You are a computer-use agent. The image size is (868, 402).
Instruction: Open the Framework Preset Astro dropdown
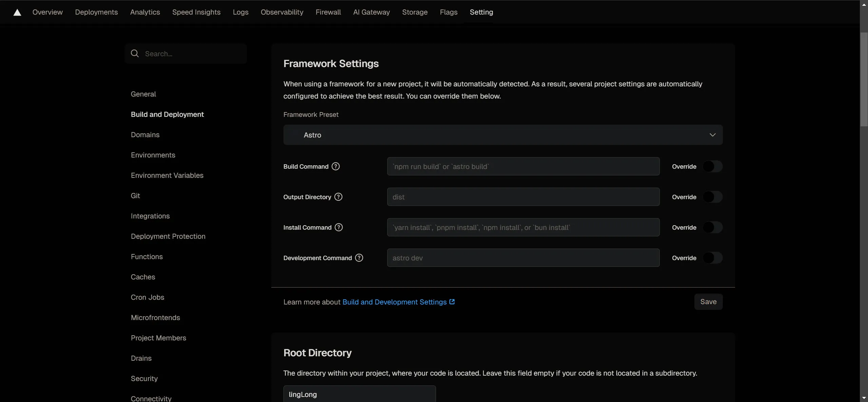[x=502, y=135]
